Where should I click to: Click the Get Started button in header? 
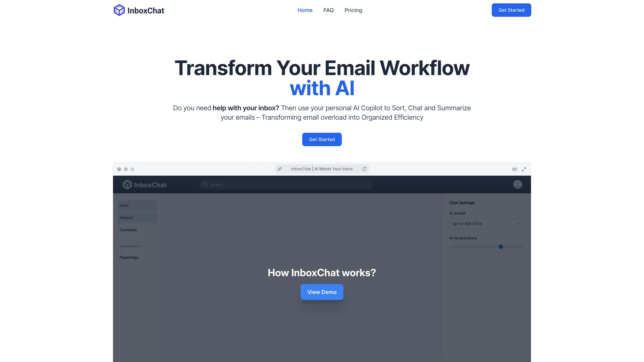pyautogui.click(x=511, y=10)
